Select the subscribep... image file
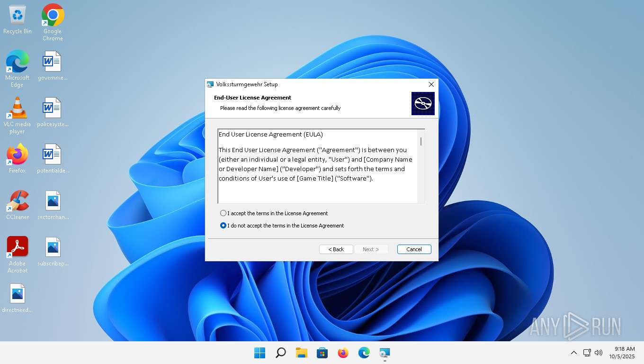The width and height of the screenshot is (644, 364). point(53,252)
